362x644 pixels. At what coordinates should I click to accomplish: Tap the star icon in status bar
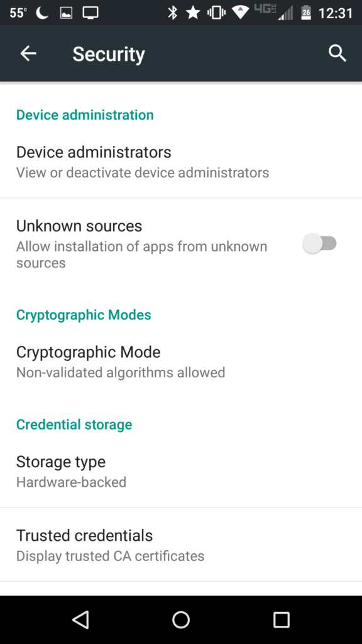pyautogui.click(x=193, y=13)
